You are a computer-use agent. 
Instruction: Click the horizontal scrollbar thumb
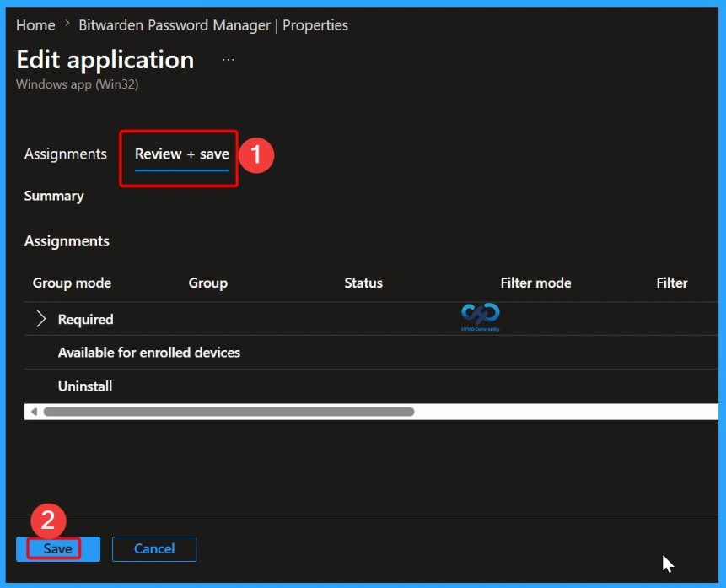click(x=229, y=412)
